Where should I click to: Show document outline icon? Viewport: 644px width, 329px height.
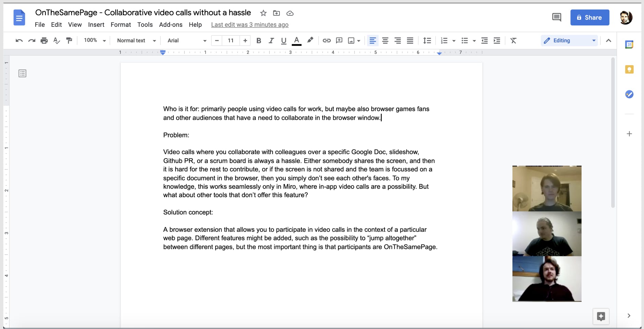pos(22,73)
